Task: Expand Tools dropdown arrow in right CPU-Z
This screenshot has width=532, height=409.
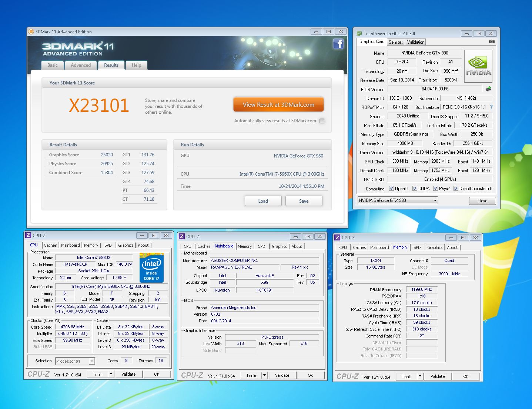Action: [420, 376]
